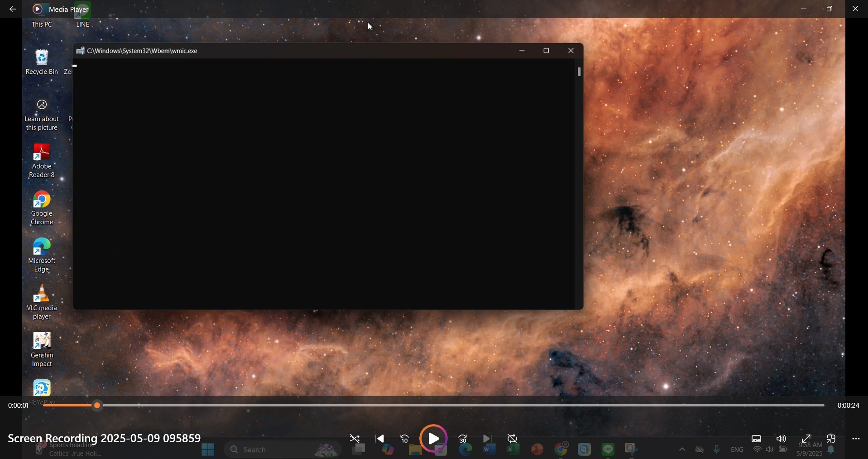Viewport: 868px width, 459px height.
Task: Close the Media Player window
Action: point(856,9)
